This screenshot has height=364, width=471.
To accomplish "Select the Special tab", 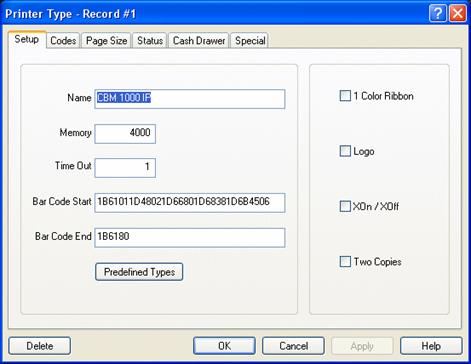I will coord(250,41).
